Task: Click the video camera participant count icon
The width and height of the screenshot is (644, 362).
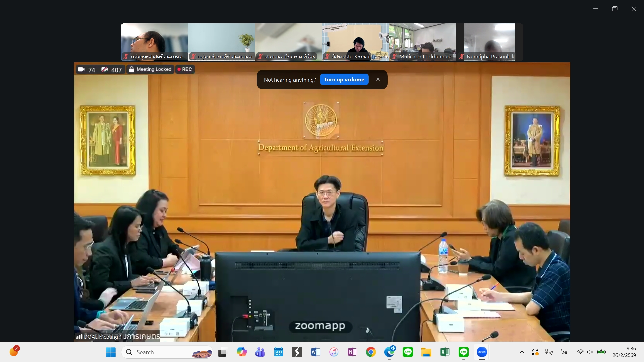Action: 81,70
